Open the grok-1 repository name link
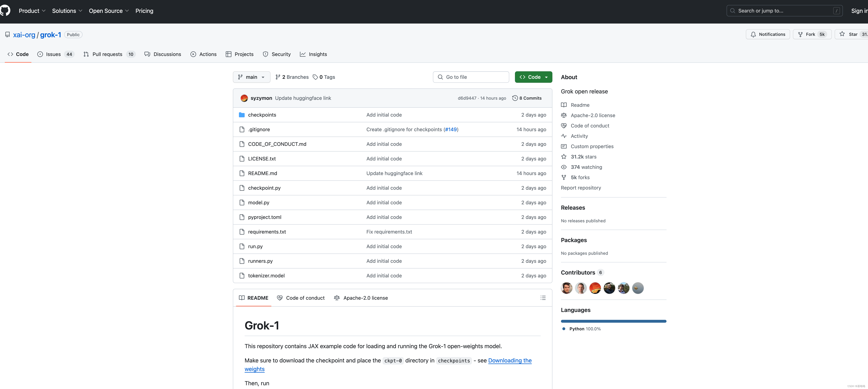The image size is (868, 389). point(50,35)
